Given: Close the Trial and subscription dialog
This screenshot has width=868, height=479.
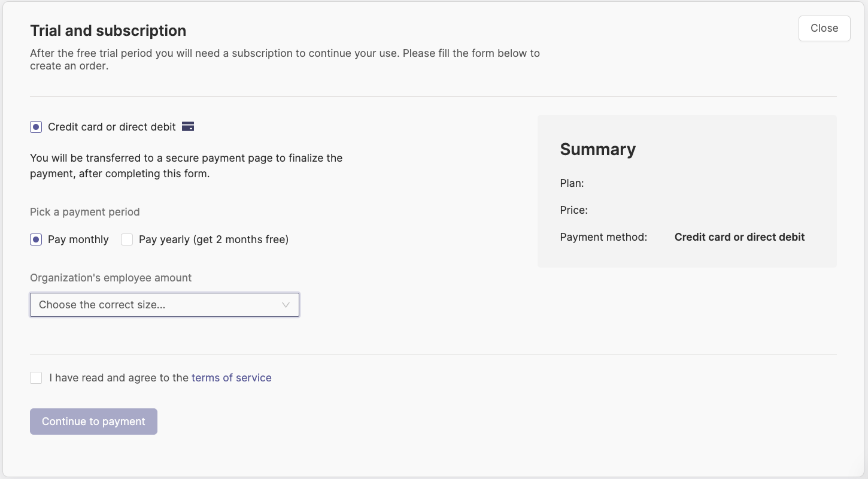Looking at the screenshot, I should tap(824, 28).
